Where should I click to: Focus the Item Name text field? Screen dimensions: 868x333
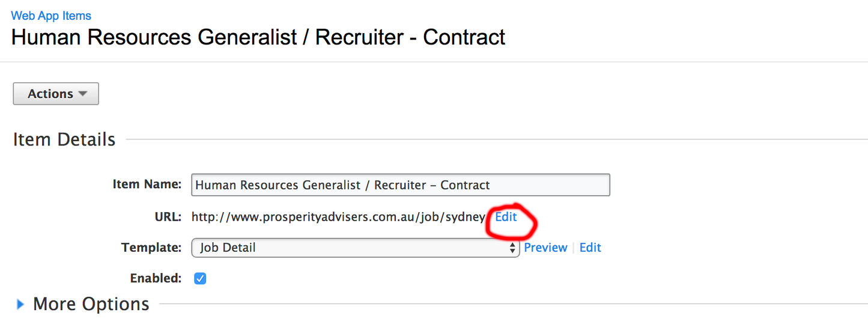(400, 185)
